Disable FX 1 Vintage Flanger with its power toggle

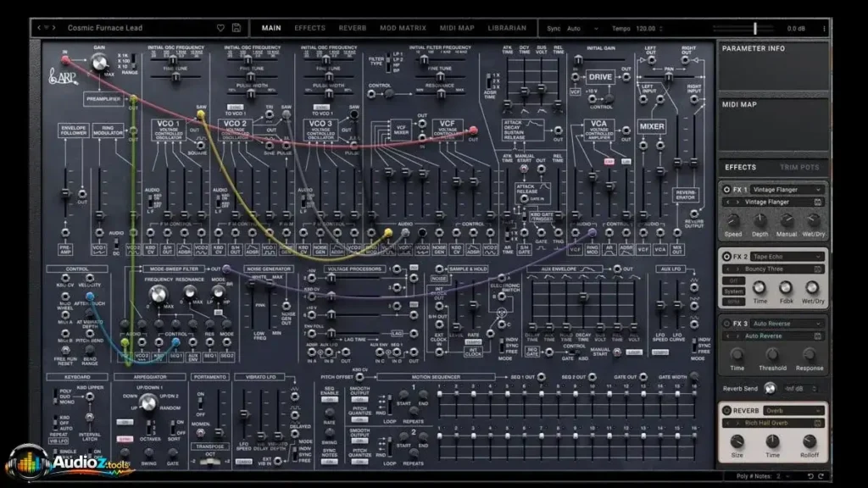click(727, 189)
